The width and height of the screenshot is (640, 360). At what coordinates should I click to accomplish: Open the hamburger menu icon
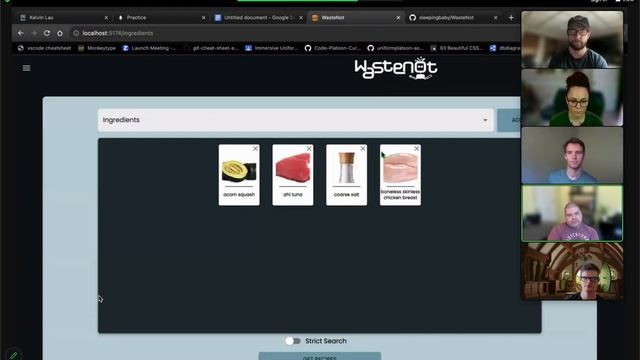click(27, 68)
